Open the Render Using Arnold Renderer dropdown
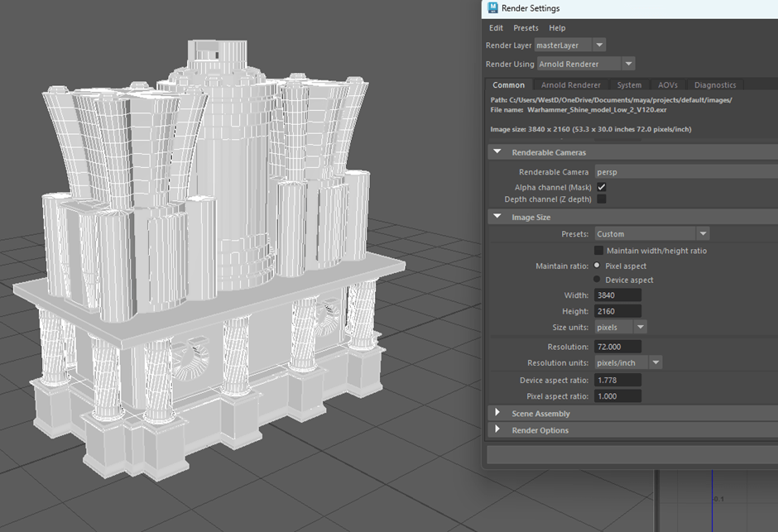This screenshot has width=778, height=532. click(586, 64)
